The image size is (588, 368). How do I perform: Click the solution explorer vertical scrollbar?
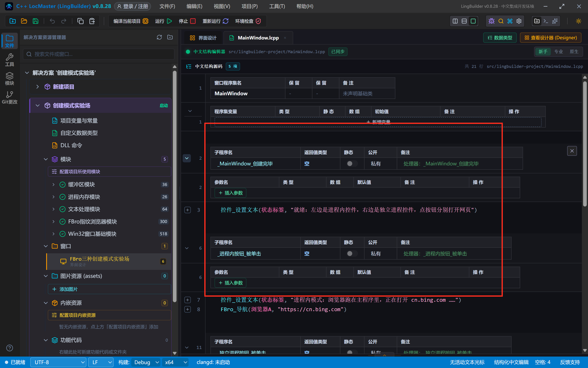point(174,186)
